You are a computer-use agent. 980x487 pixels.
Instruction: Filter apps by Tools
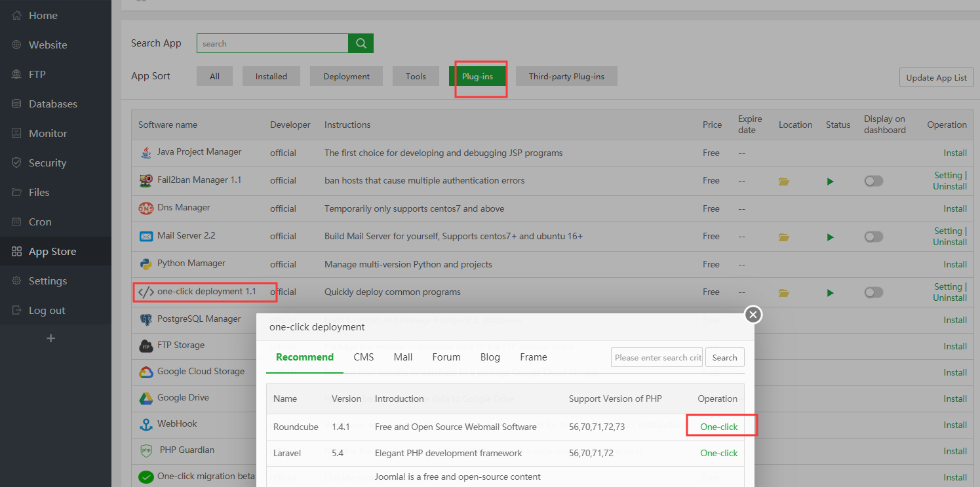click(x=416, y=76)
